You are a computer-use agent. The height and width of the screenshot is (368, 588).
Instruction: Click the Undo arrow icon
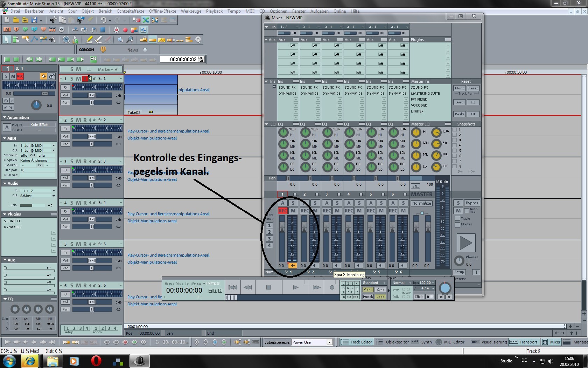[x=104, y=20]
